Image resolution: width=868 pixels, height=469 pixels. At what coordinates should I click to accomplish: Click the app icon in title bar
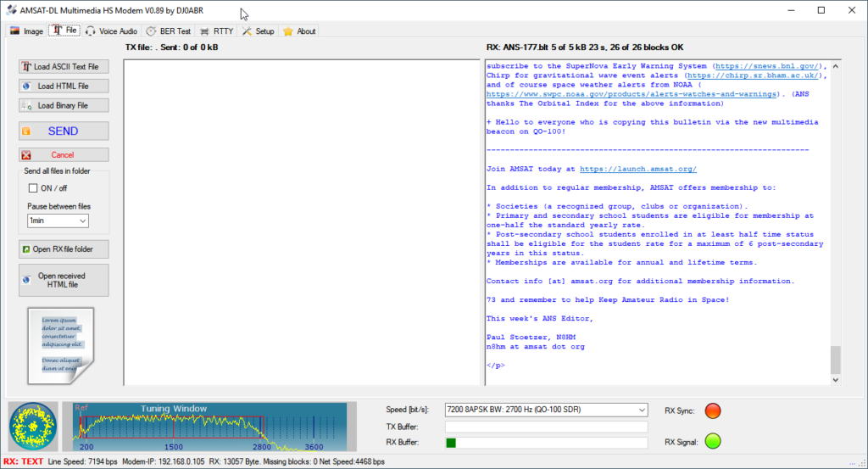(12, 10)
